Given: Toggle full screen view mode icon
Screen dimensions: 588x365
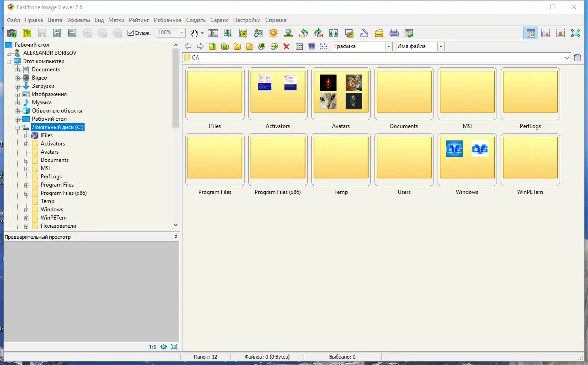Looking at the screenshot, I should tap(575, 33).
